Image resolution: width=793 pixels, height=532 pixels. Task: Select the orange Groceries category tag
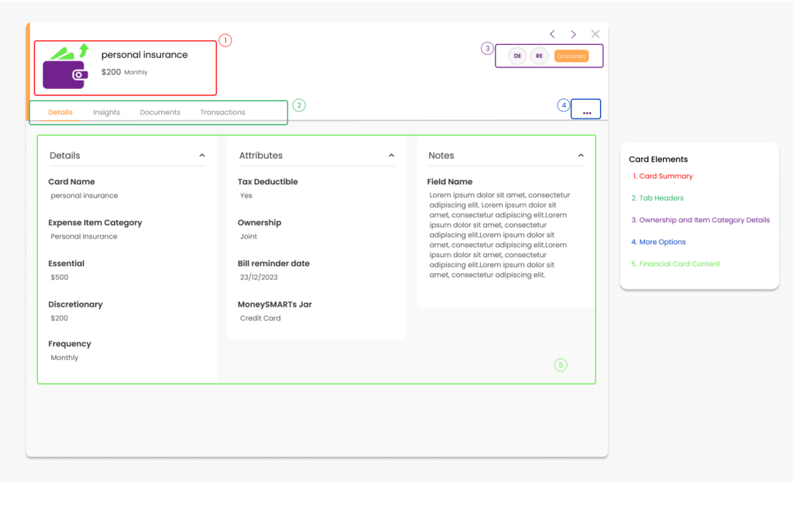click(572, 56)
